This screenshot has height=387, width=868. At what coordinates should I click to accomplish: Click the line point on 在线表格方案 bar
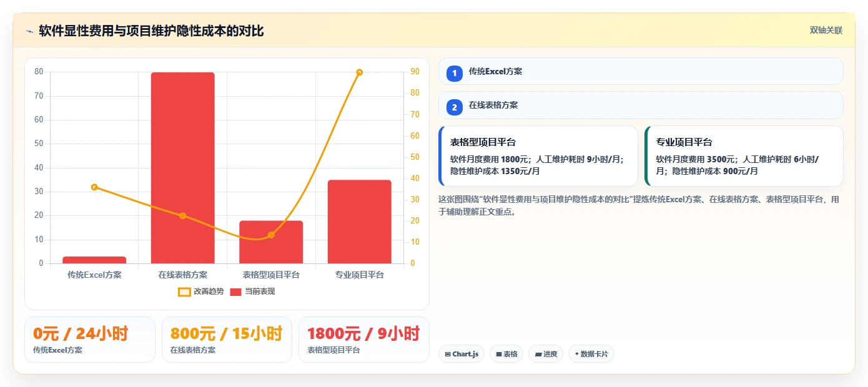pos(183,216)
